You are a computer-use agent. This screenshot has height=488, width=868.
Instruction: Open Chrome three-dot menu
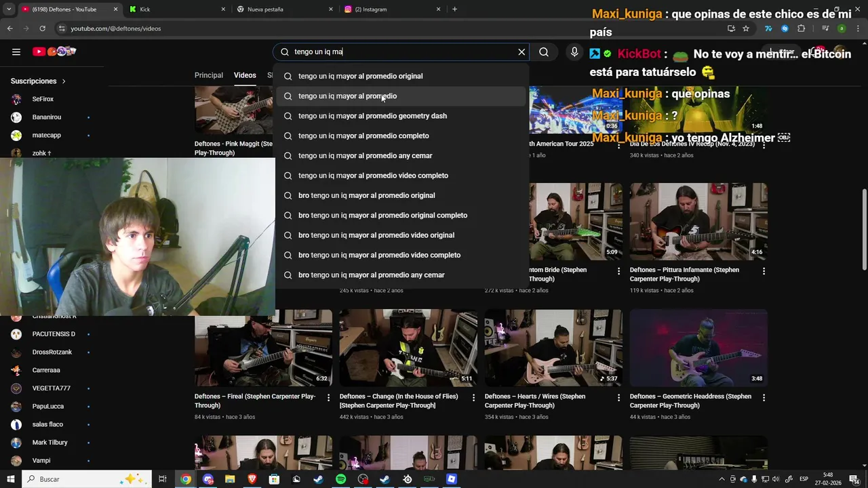858,28
